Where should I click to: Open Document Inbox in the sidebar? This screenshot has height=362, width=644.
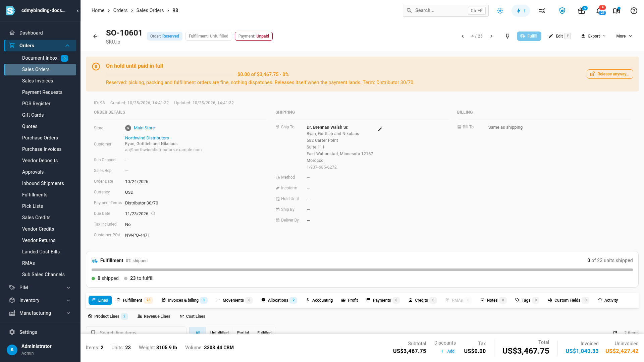click(40, 58)
